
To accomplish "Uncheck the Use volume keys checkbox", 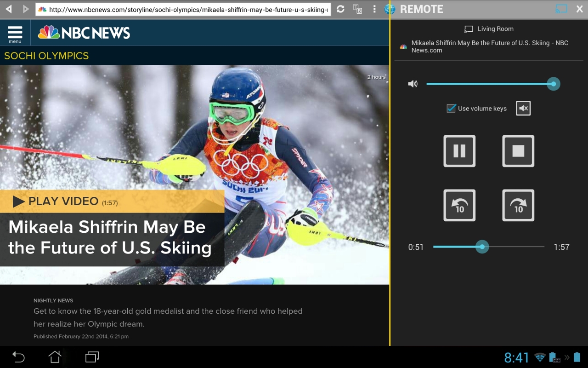I will pyautogui.click(x=452, y=108).
